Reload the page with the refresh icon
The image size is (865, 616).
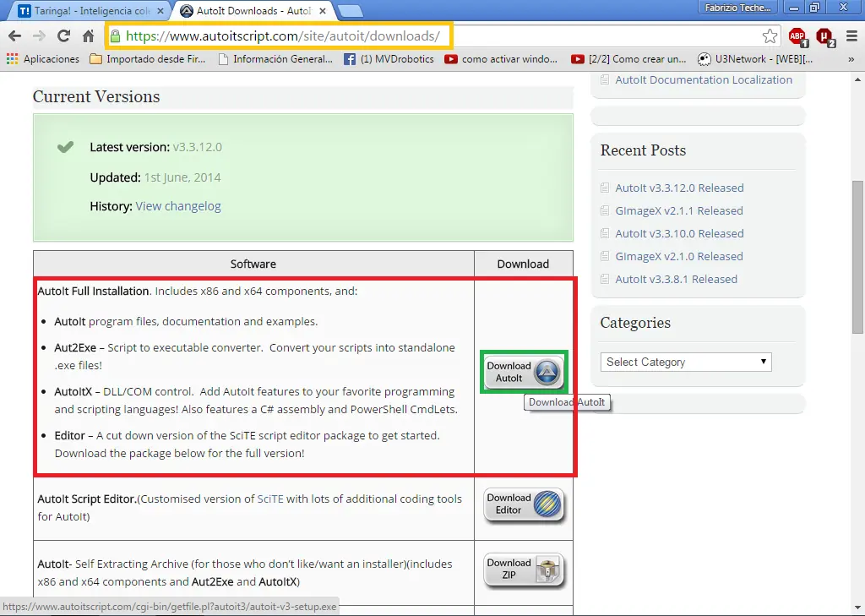(x=63, y=36)
